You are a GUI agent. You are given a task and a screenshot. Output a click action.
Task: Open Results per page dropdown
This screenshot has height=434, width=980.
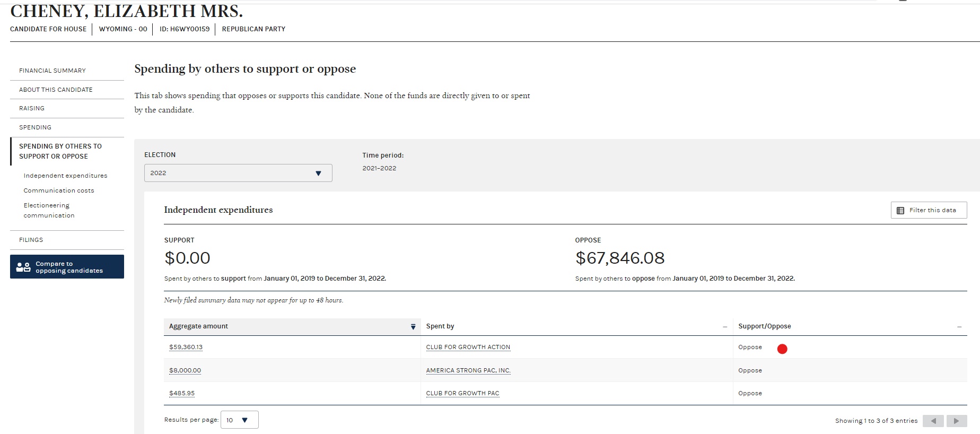coord(239,420)
